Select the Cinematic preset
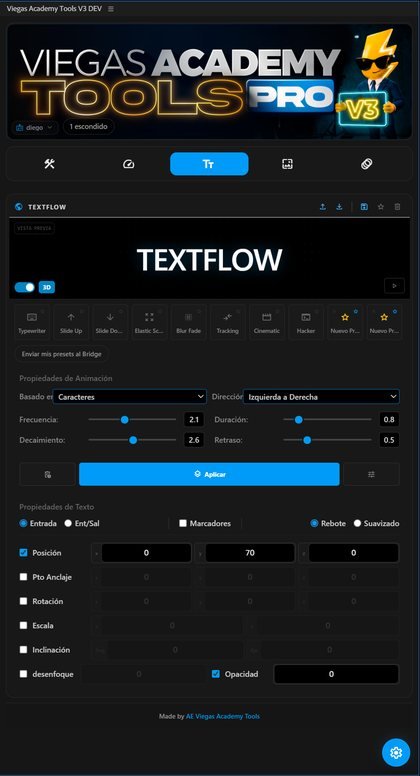420x776 pixels. pos(267,322)
